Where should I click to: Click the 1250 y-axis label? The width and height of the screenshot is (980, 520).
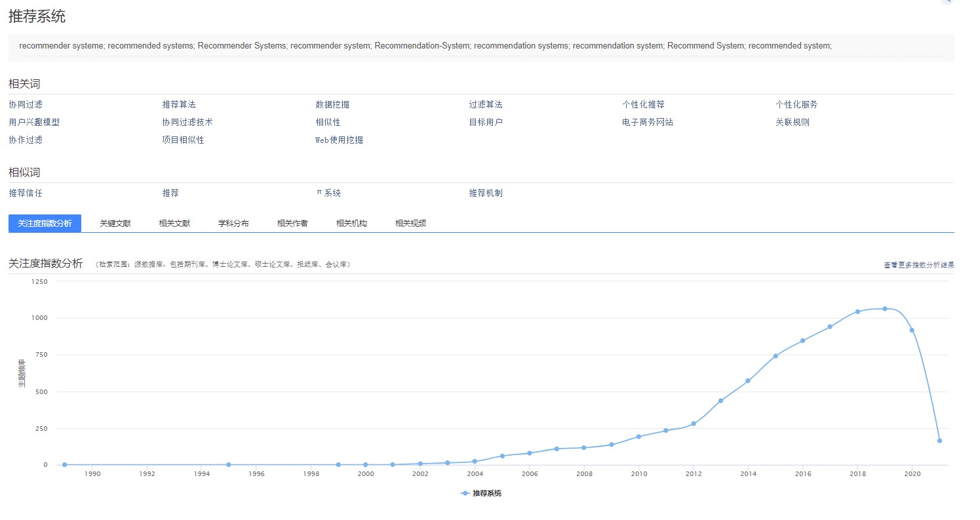pyautogui.click(x=39, y=281)
